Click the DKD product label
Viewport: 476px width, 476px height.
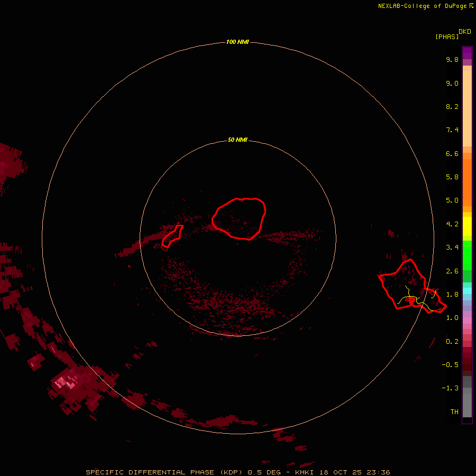(x=465, y=32)
